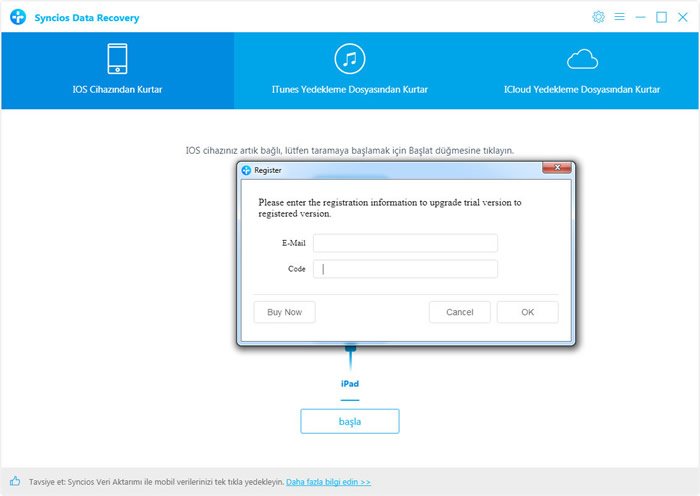This screenshot has height=496, width=700.
Task: Switch to ITunes Yedekleme Dosyasından Kurtar tab
Action: (350, 71)
